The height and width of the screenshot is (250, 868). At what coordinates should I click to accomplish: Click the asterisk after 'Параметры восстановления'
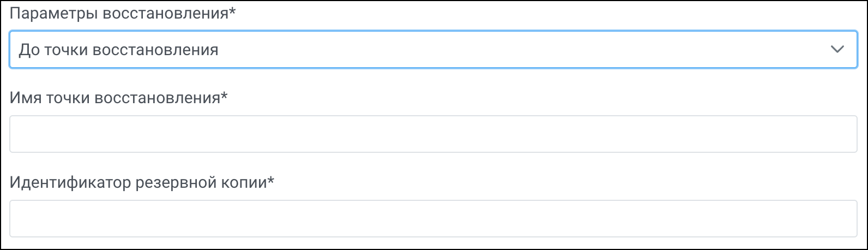[232, 11]
